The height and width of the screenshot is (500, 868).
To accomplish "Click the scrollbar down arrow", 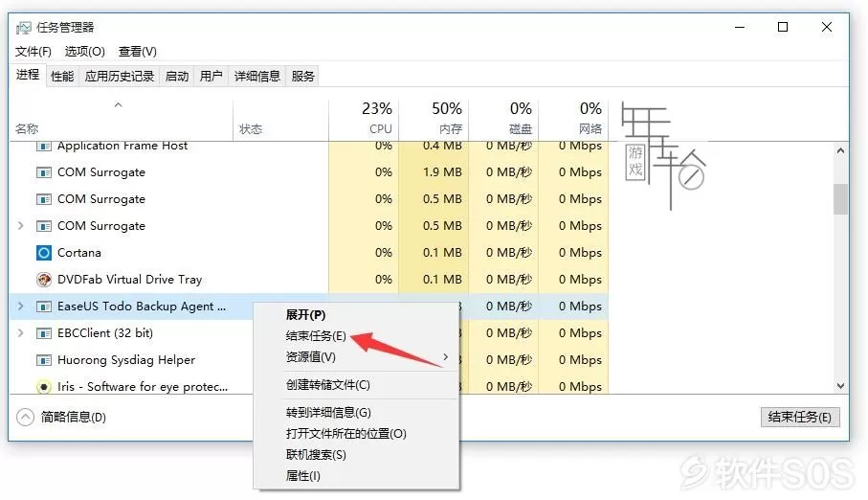I will [840, 386].
